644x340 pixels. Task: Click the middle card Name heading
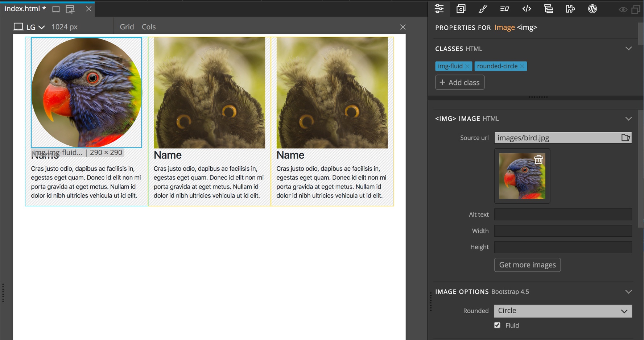168,155
